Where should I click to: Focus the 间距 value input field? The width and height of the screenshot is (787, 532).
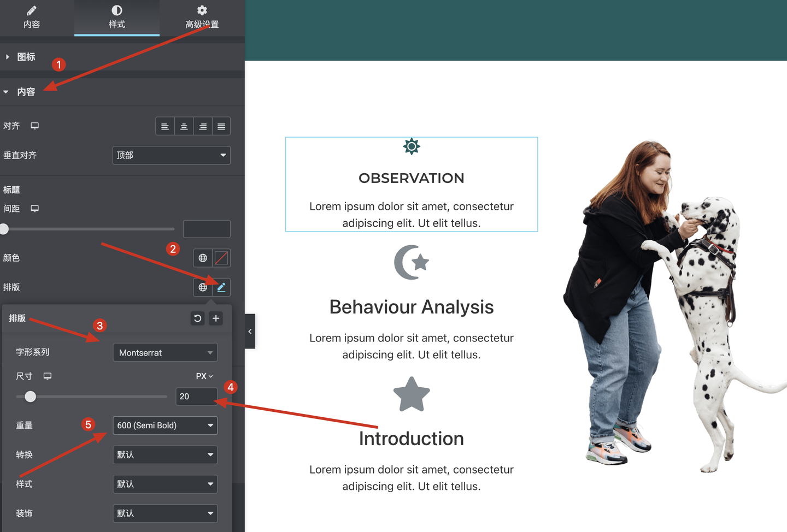207,229
